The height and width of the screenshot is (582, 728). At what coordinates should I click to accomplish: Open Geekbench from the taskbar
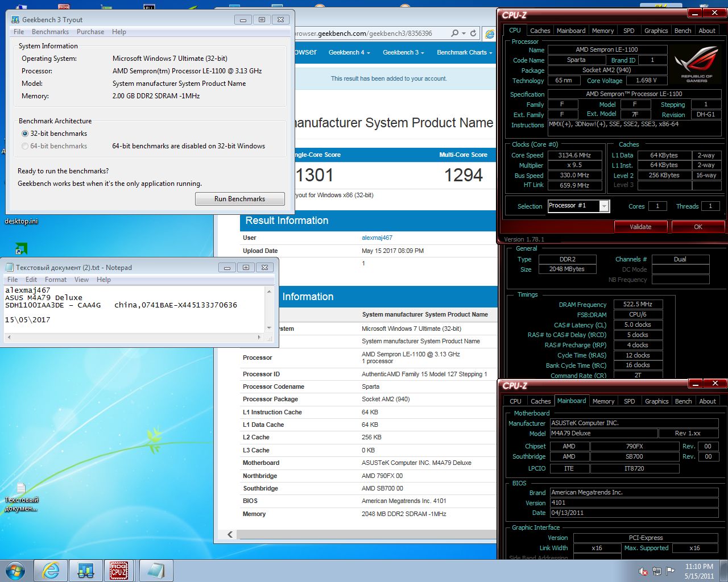click(x=85, y=571)
